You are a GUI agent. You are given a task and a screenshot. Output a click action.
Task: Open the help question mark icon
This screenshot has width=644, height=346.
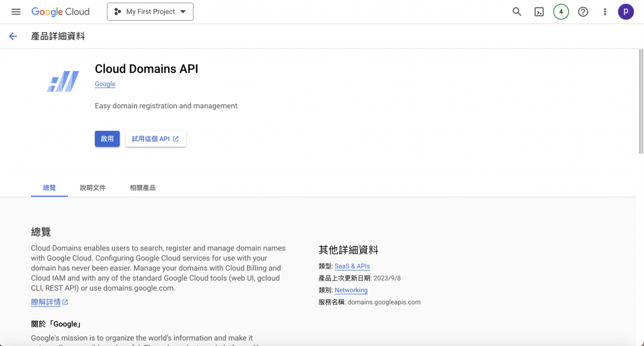(x=583, y=11)
